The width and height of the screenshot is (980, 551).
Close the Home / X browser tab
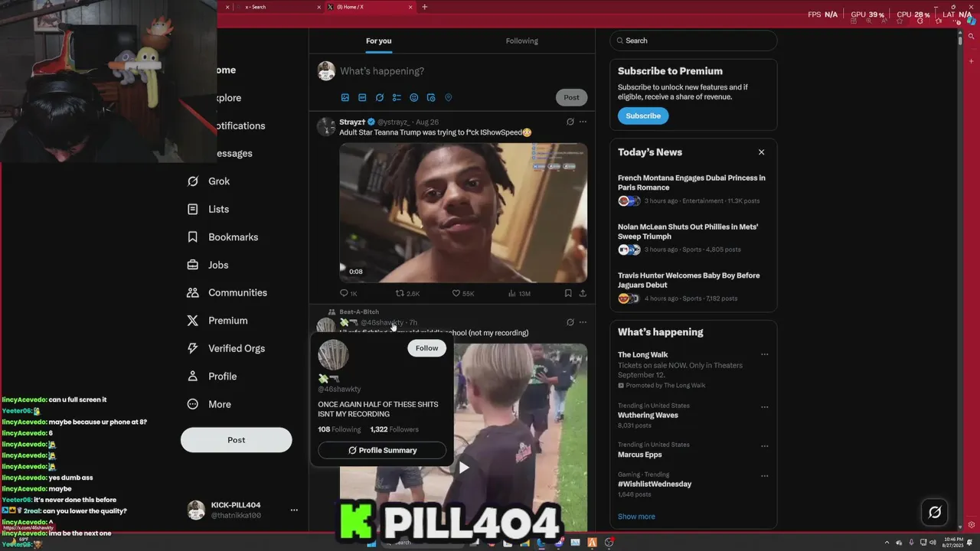point(410,7)
